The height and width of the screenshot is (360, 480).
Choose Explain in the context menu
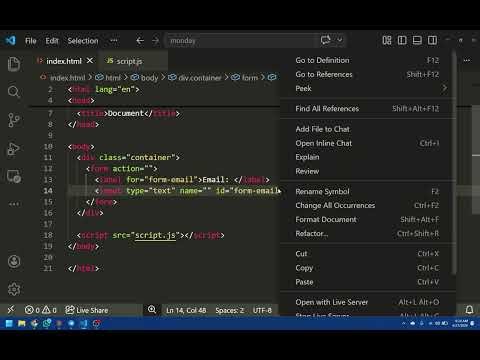367,157
